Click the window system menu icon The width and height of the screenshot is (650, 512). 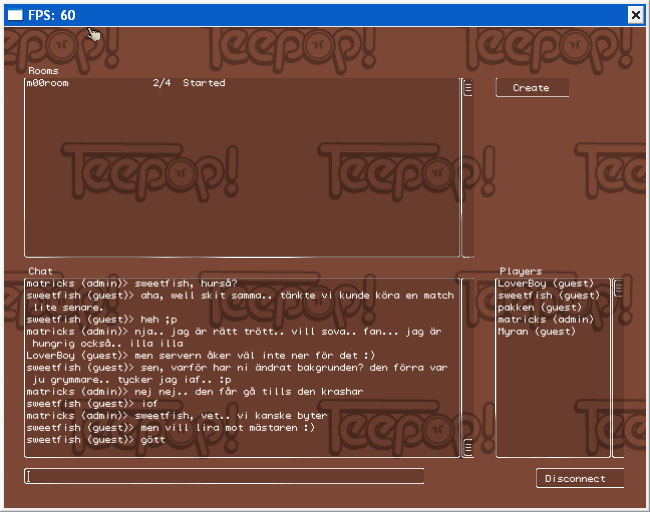click(x=15, y=15)
